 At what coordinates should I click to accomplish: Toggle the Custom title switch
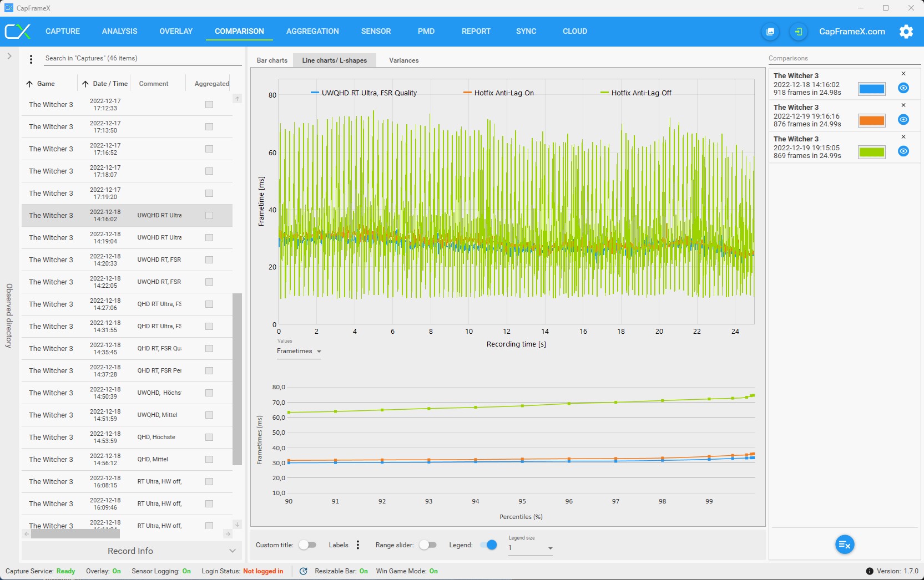point(307,545)
